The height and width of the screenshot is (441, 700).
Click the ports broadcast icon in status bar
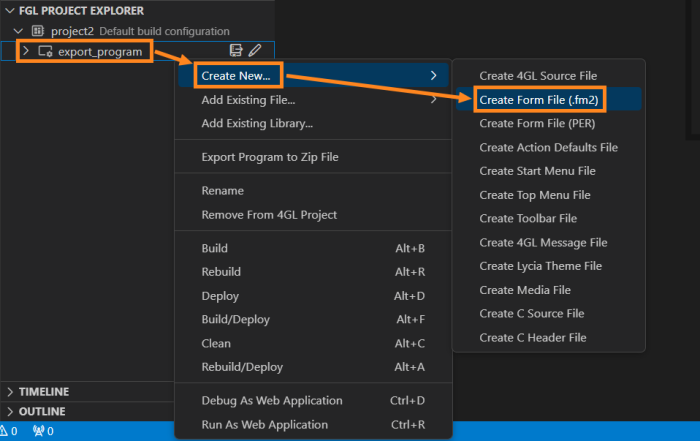pos(39,432)
